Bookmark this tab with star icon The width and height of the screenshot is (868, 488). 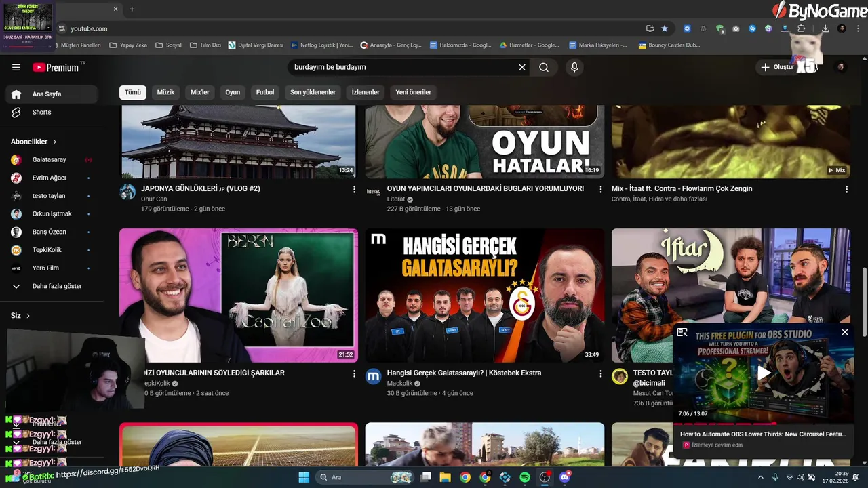click(x=665, y=28)
